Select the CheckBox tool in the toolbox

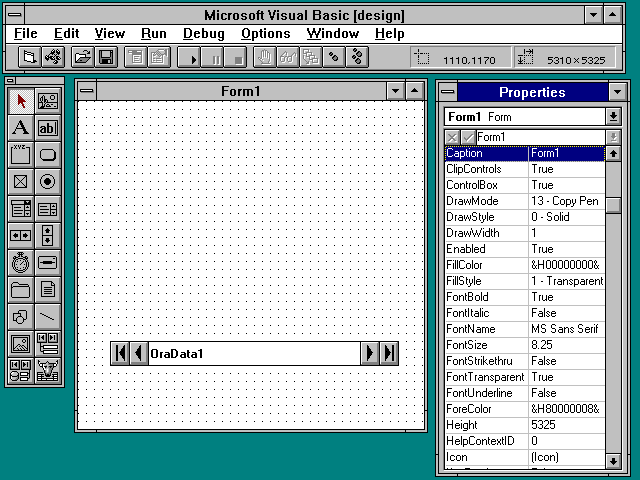click(20, 182)
